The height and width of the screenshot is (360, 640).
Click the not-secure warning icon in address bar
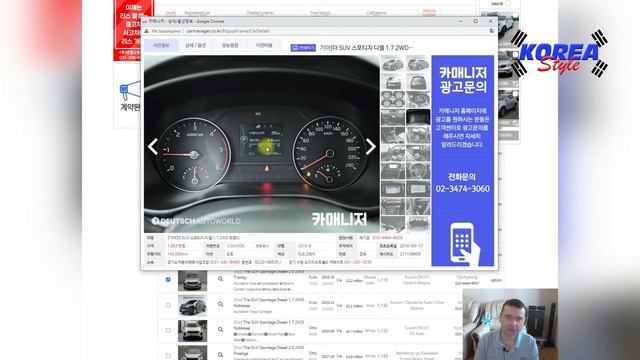[x=147, y=31]
